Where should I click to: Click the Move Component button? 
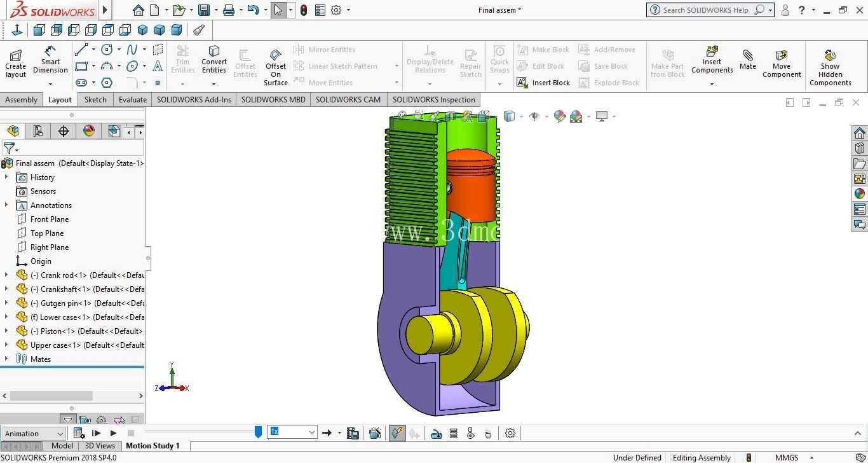782,64
